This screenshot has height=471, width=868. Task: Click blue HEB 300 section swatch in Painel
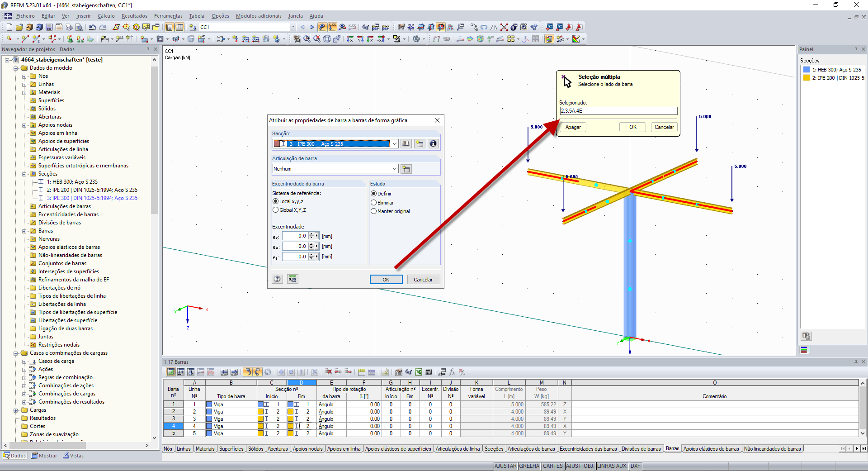807,70
